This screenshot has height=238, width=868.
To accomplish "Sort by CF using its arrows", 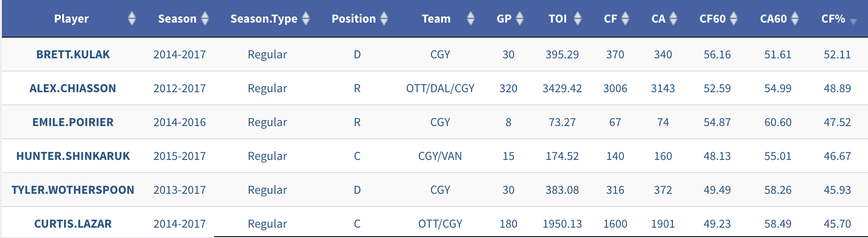I will (x=625, y=19).
